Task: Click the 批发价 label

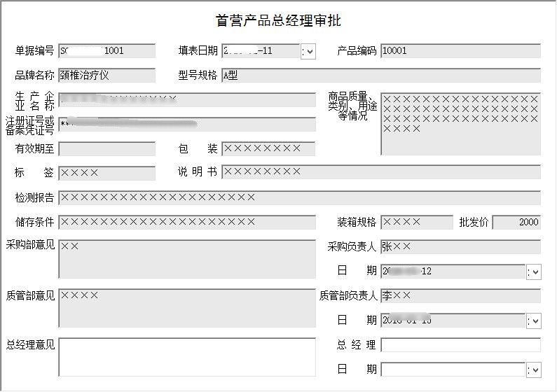Action: (x=474, y=222)
